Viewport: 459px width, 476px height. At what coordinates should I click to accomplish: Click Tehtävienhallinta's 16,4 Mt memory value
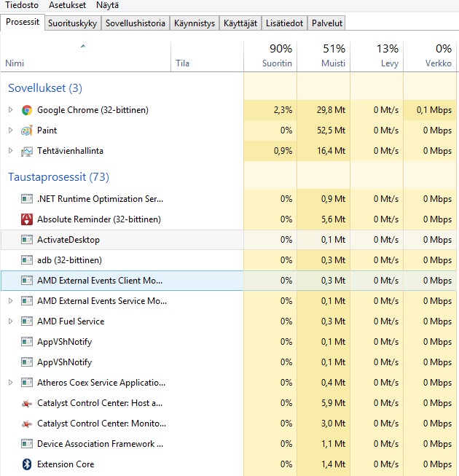click(x=331, y=151)
